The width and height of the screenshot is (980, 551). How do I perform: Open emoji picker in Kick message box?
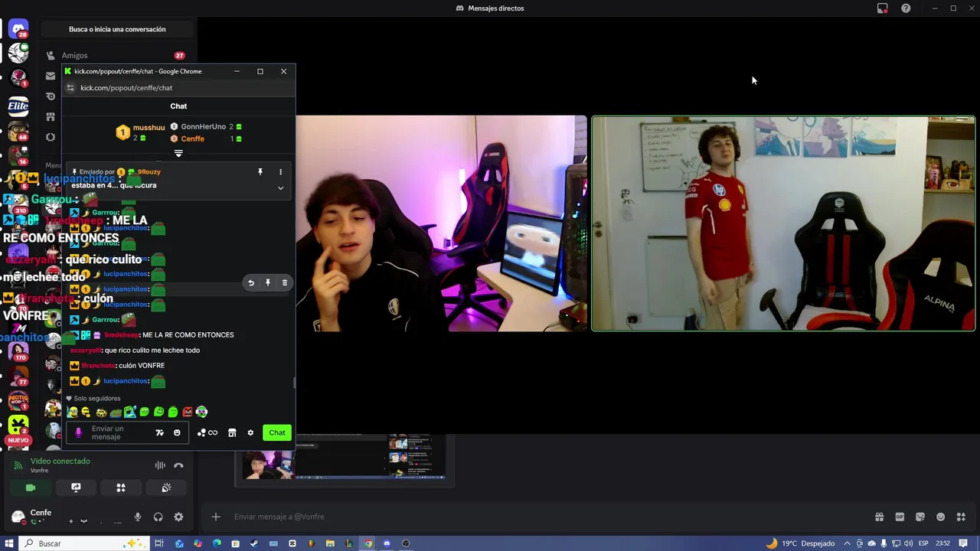[177, 432]
